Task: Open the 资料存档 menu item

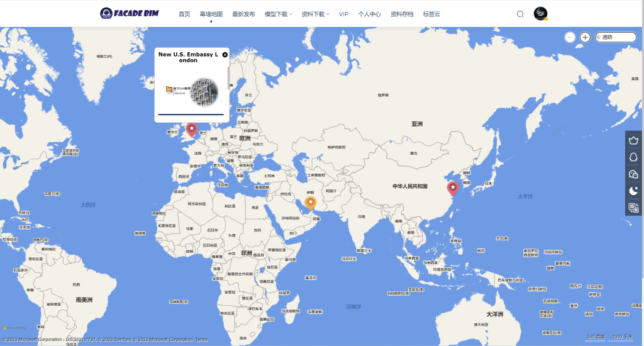Action: coord(402,14)
